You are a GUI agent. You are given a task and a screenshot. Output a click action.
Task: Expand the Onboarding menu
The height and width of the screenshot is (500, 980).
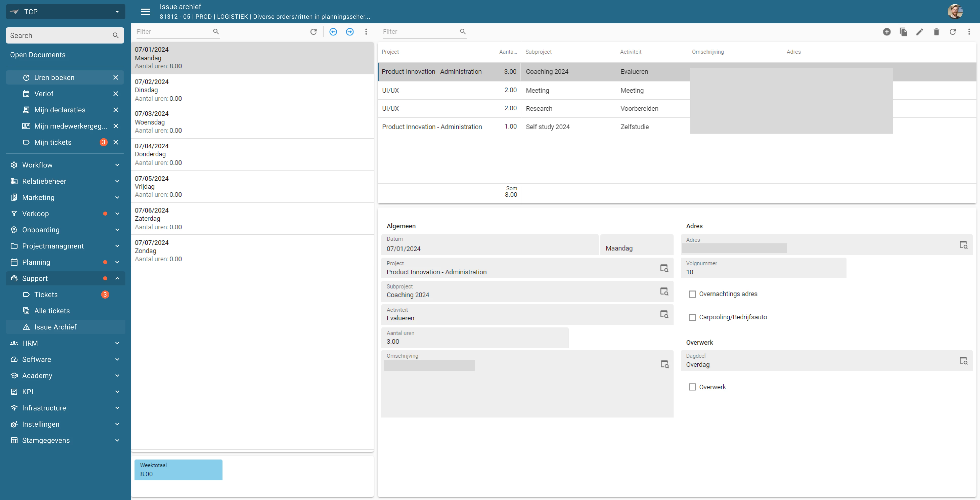tap(65, 230)
